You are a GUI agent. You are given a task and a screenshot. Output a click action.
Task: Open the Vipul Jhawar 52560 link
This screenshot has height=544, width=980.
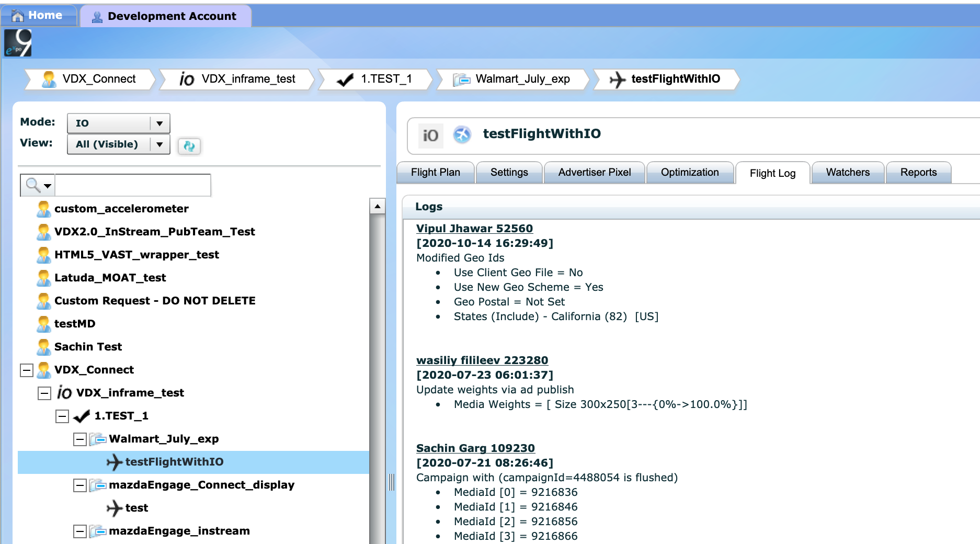[474, 229]
